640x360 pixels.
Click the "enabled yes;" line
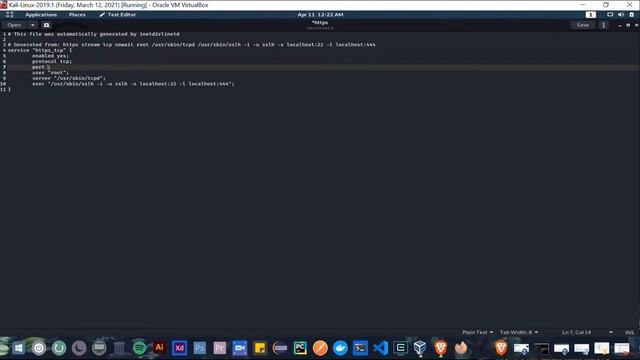coord(50,56)
